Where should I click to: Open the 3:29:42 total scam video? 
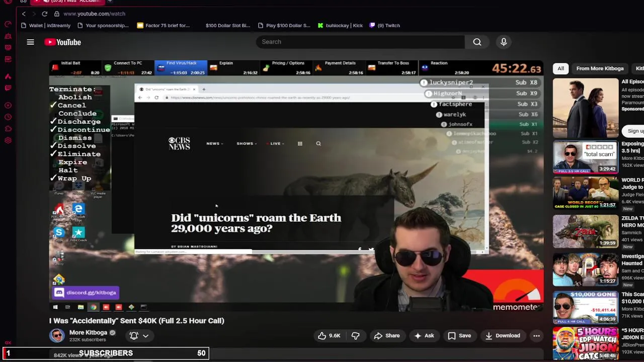point(586,157)
